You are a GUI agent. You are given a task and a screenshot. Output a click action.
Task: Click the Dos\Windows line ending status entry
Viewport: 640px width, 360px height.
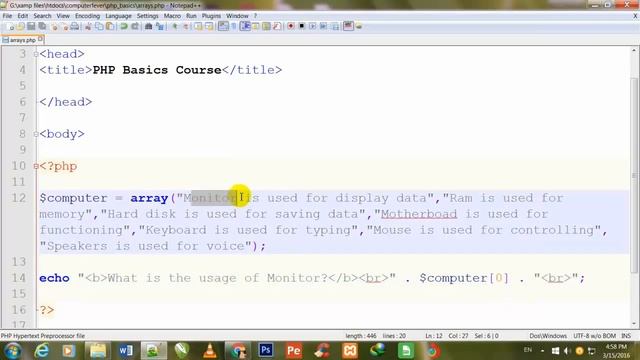click(548, 336)
